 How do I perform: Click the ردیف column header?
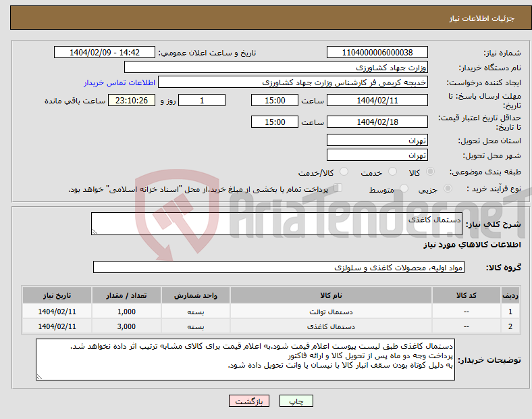[510, 295]
